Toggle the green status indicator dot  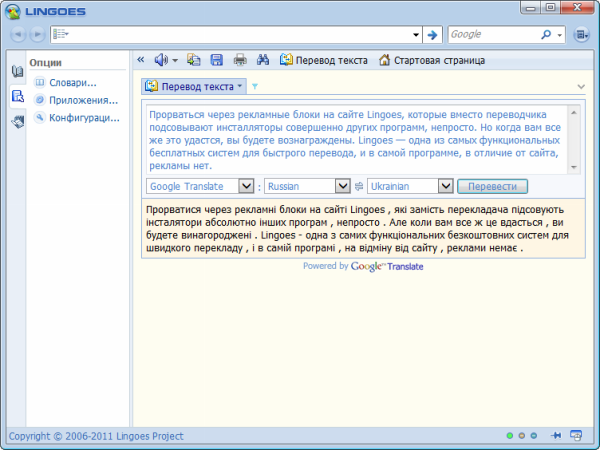pyautogui.click(x=509, y=436)
